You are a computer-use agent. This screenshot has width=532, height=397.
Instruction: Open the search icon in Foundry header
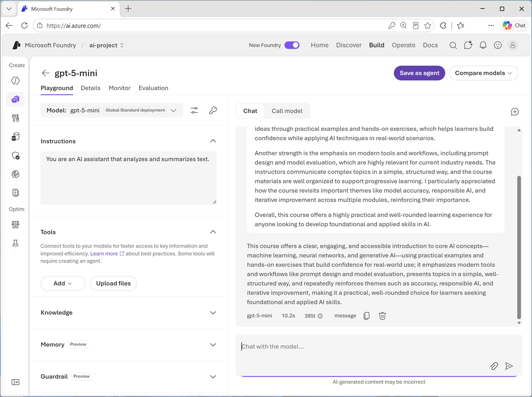(x=453, y=45)
